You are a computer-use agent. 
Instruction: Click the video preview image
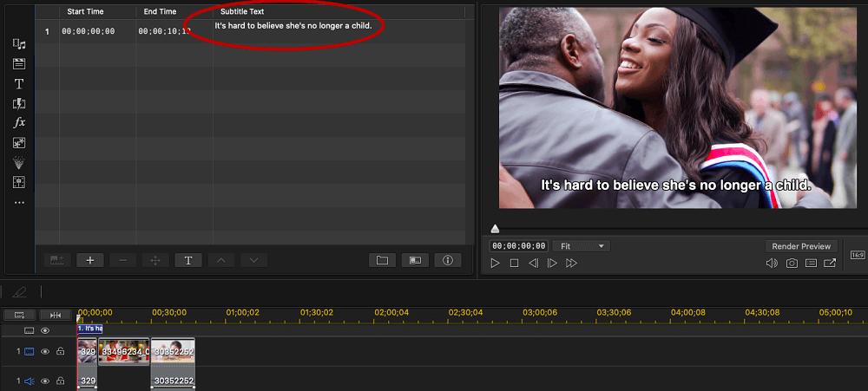tap(678, 108)
